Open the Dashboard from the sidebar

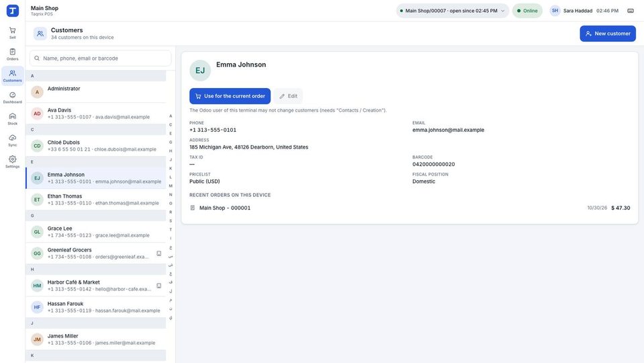(x=12, y=97)
